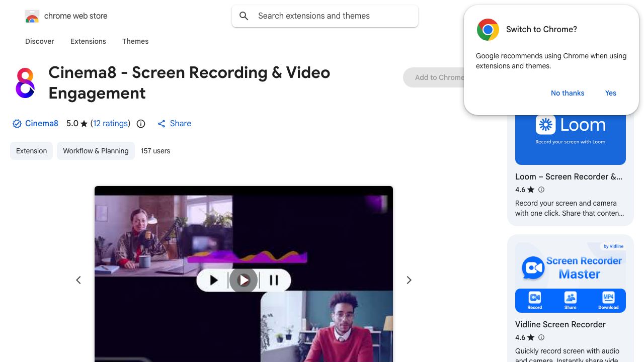Open Vidline Screen Recorder title

[x=560, y=324]
